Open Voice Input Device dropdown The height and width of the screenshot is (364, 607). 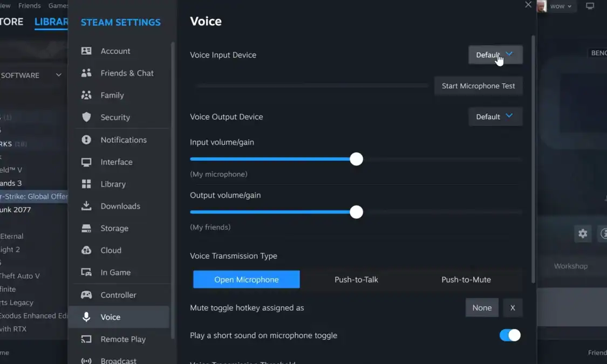495,54
